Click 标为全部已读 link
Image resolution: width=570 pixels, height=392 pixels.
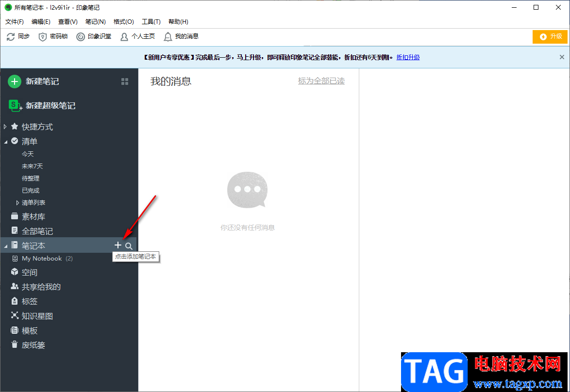(321, 81)
